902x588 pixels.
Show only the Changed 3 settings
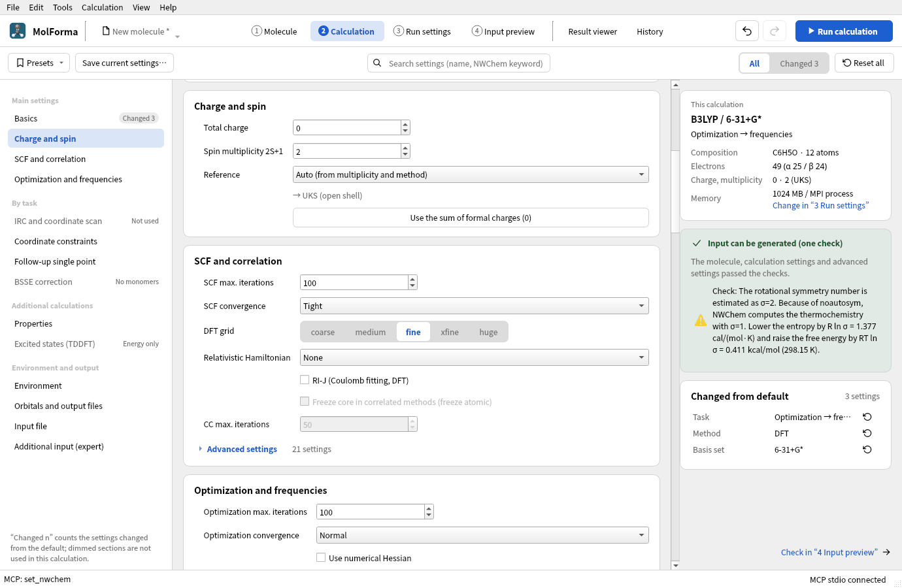[799, 63]
